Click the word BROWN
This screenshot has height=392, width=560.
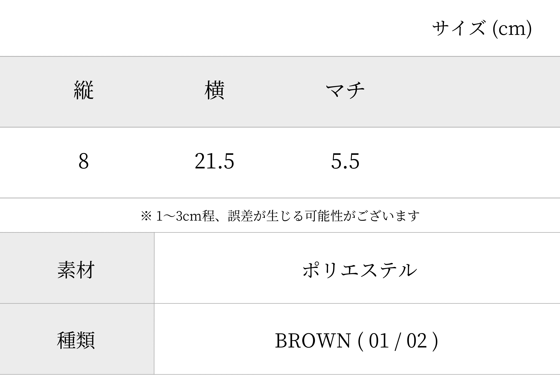pos(313,341)
